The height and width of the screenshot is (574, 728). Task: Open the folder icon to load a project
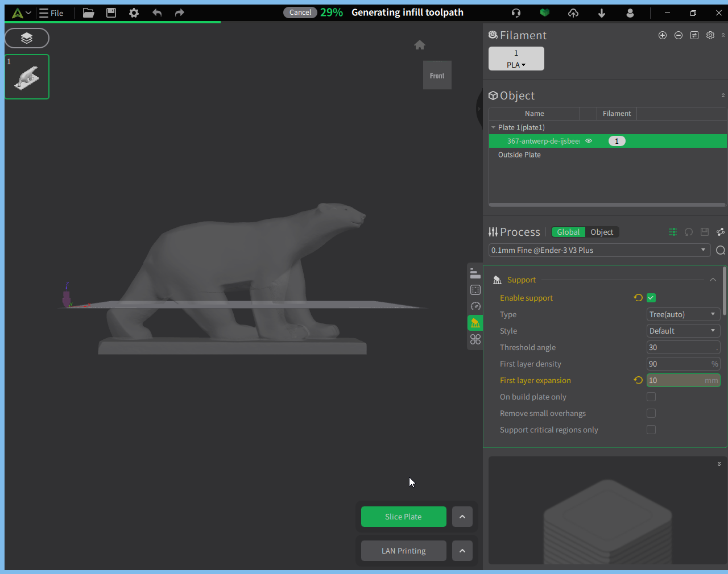click(x=88, y=13)
